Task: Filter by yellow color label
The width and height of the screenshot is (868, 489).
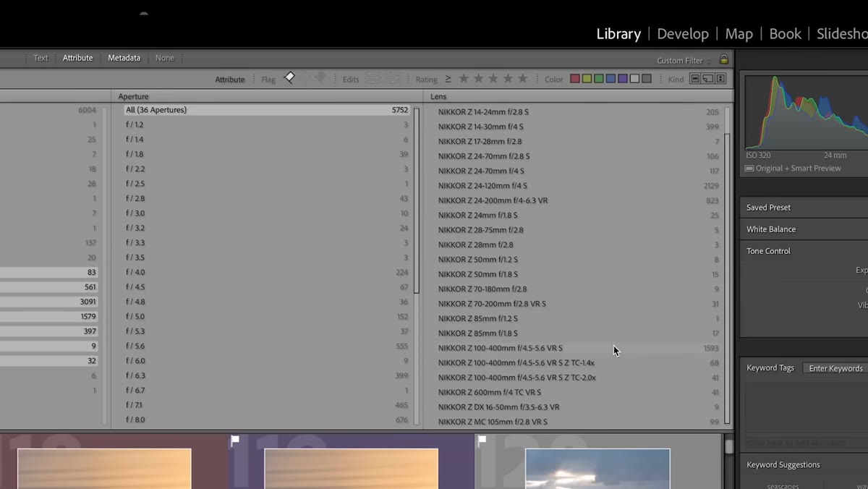Action: click(587, 79)
